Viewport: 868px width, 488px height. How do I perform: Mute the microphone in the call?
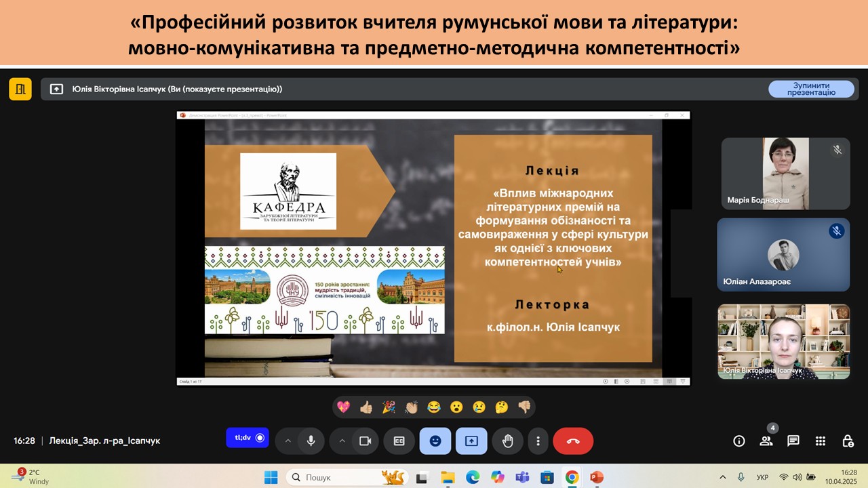[311, 441]
